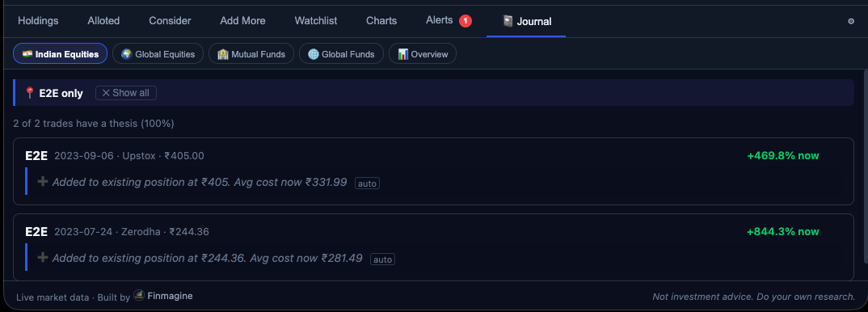868x312 pixels.
Task: Click the 2023-09-06 · Upstox · ₹405.00 details
Action: click(x=129, y=156)
